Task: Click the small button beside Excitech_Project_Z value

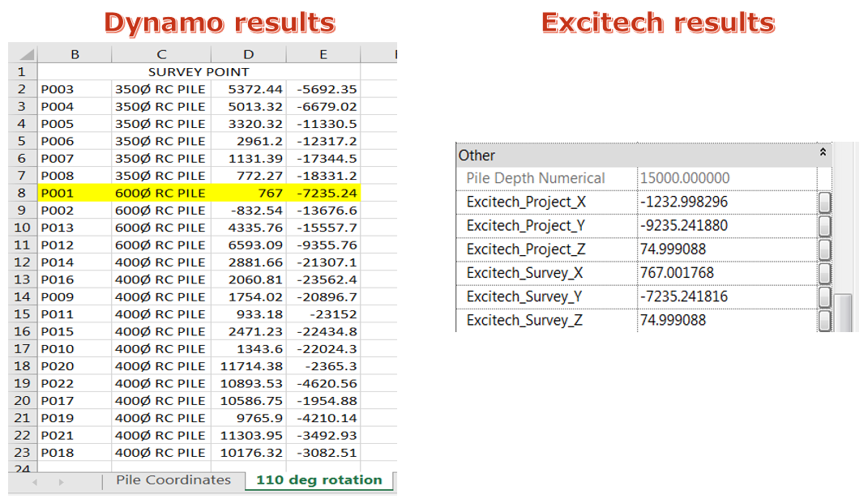Action: 824,250
